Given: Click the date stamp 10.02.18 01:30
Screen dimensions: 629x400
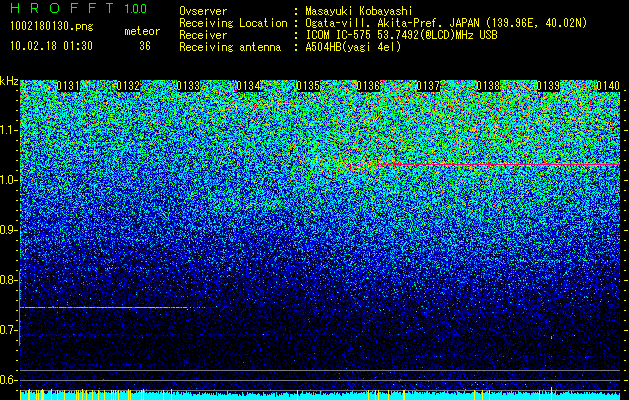Looking at the screenshot, I should click(x=51, y=46).
